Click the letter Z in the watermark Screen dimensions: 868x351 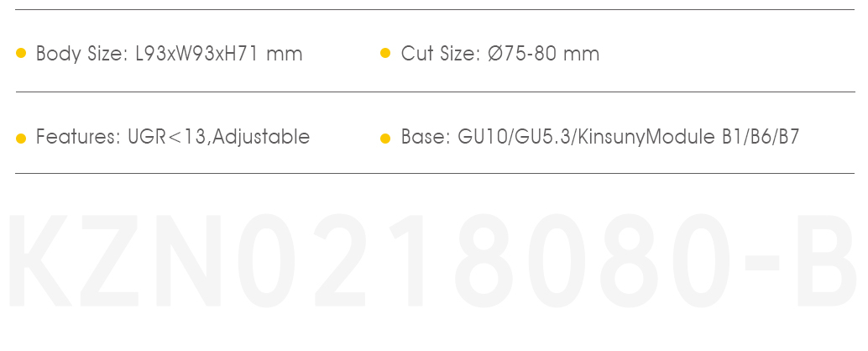tap(109, 260)
